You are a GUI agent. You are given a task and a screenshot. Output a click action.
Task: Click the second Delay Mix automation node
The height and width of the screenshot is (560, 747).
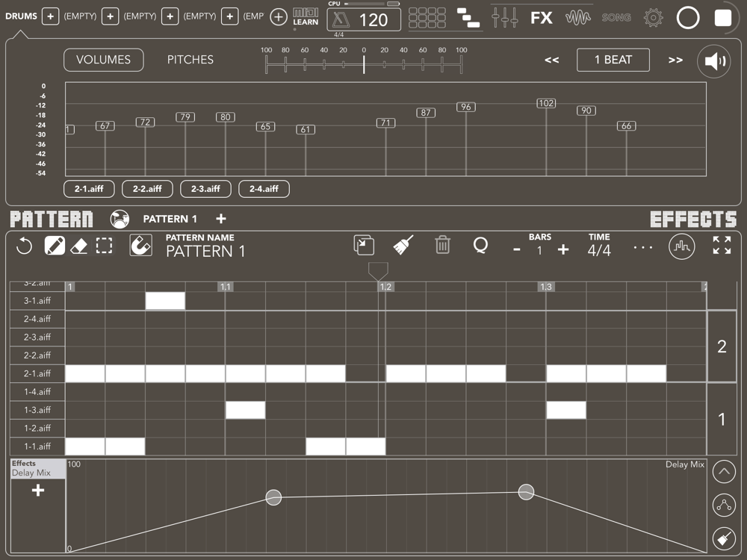(526, 492)
